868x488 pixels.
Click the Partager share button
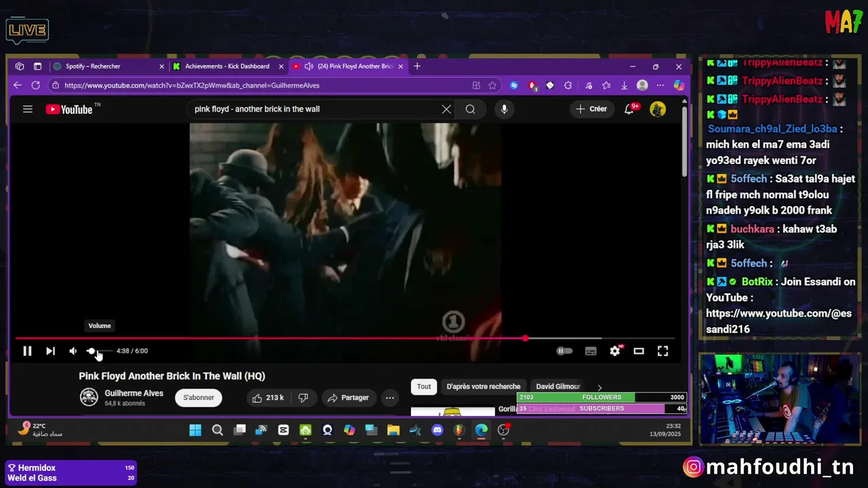348,398
